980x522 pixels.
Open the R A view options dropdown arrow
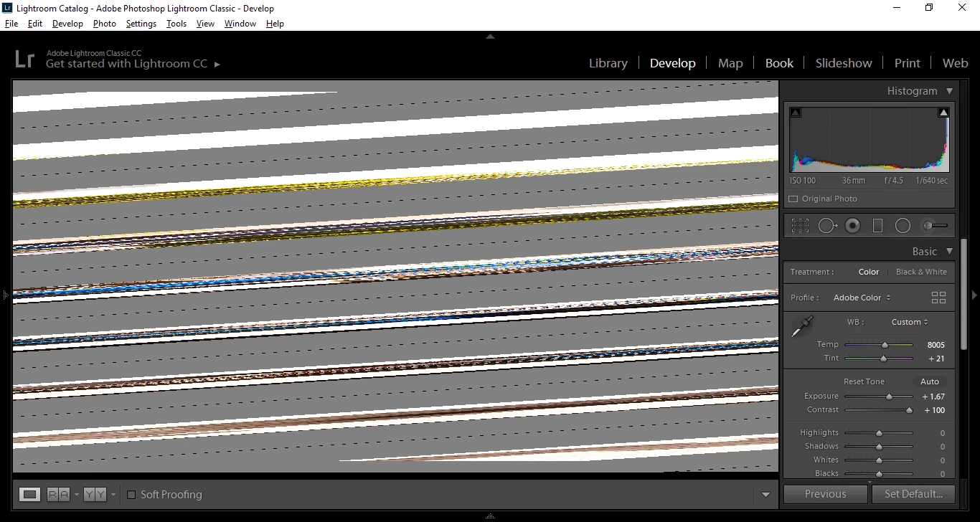(x=77, y=495)
